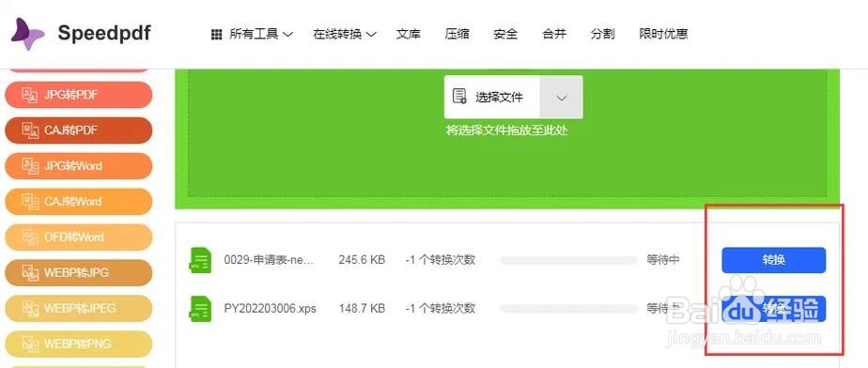Click the WEBP转PNG image icon

pos(30,344)
